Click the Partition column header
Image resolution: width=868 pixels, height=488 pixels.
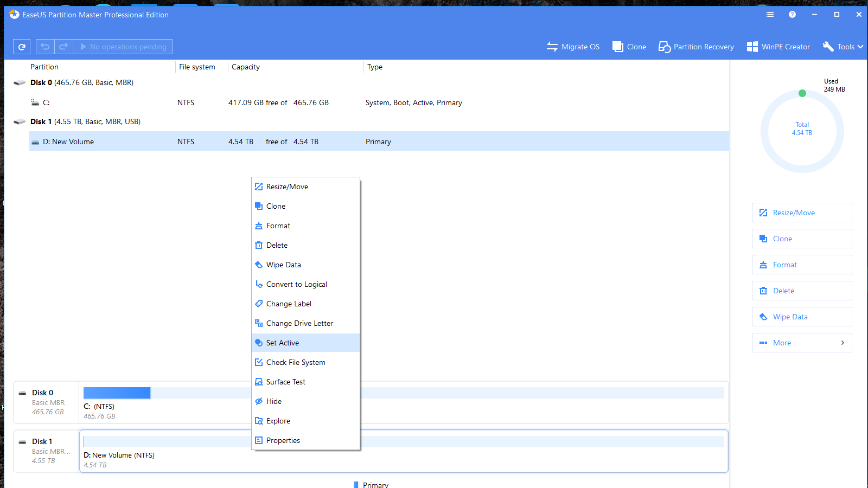[x=44, y=67]
